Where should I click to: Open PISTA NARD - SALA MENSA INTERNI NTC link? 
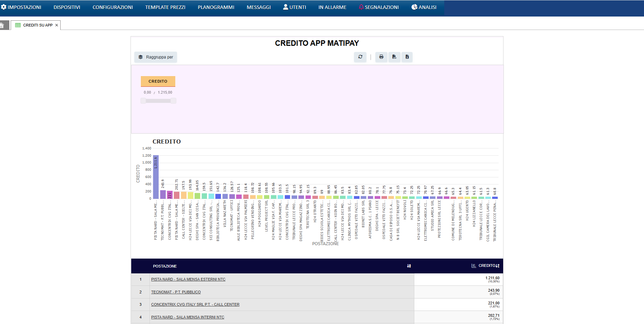tap(188, 317)
